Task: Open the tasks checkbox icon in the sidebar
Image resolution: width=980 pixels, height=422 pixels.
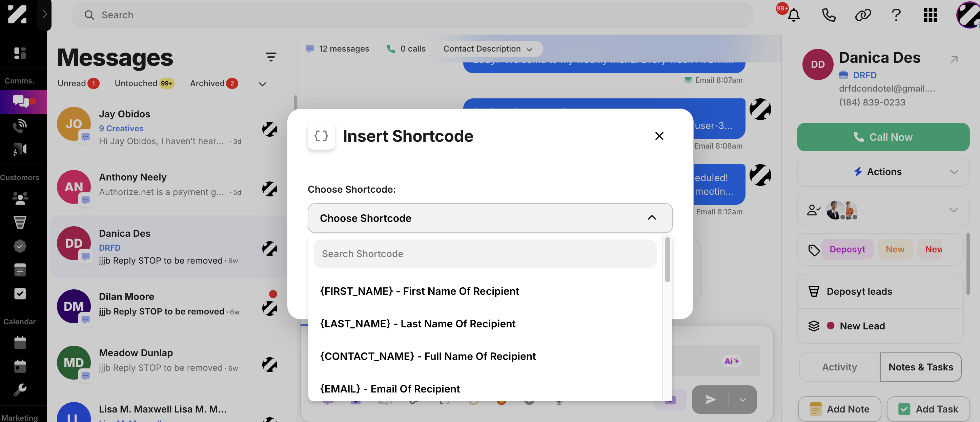Action: pyautogui.click(x=20, y=294)
